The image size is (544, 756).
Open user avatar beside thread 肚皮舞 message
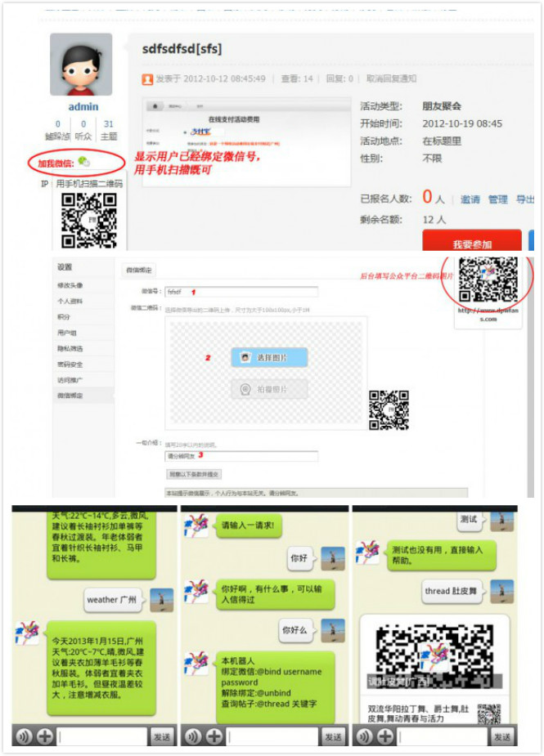[x=502, y=591]
